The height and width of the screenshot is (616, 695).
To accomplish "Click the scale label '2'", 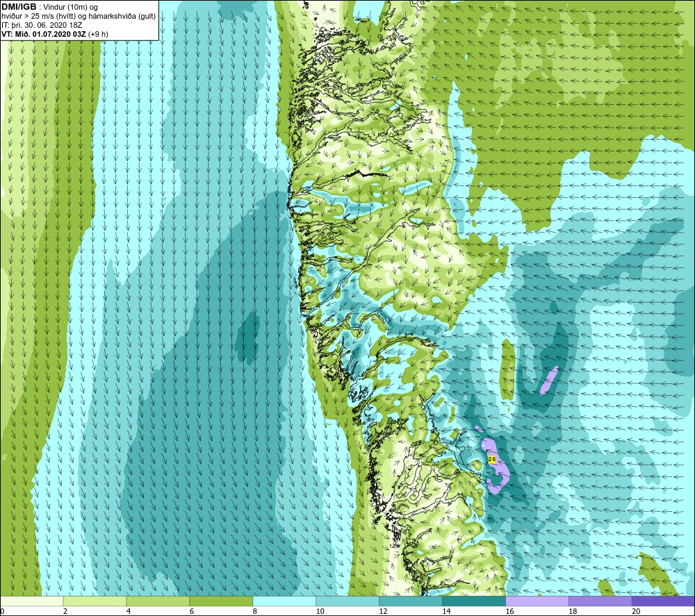I will (x=65, y=611).
